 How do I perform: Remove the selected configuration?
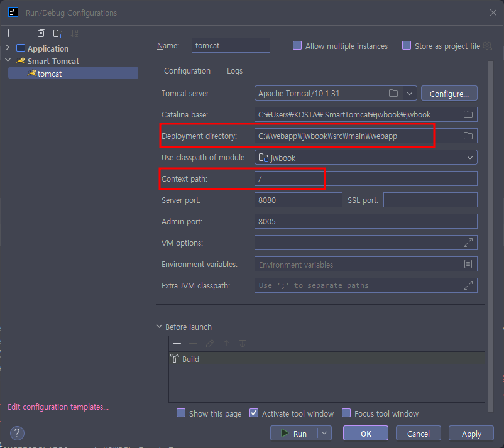pos(25,33)
